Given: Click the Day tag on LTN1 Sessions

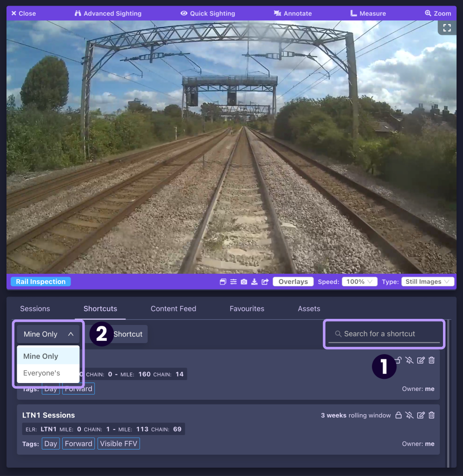Looking at the screenshot, I should (x=51, y=444).
